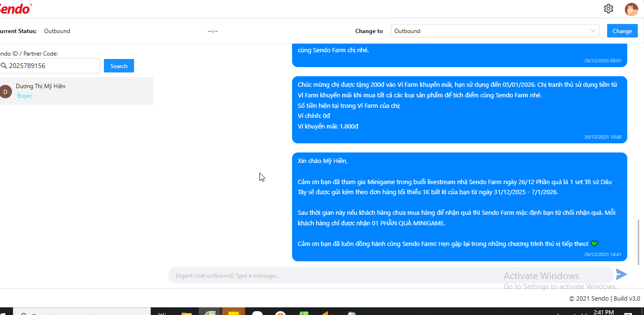This screenshot has height=315, width=644.
Task: Click timestamp 29/12/2025 10:48
Action: pyautogui.click(x=602, y=137)
